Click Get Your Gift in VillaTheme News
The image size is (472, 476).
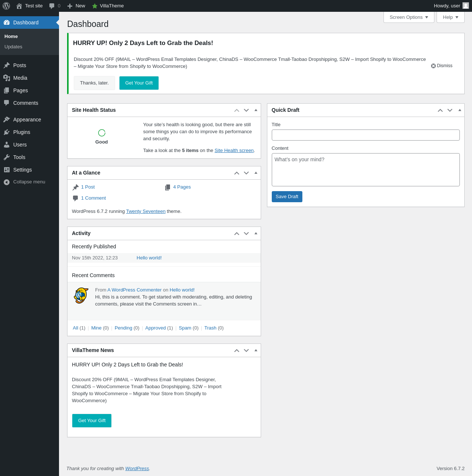coord(92,421)
